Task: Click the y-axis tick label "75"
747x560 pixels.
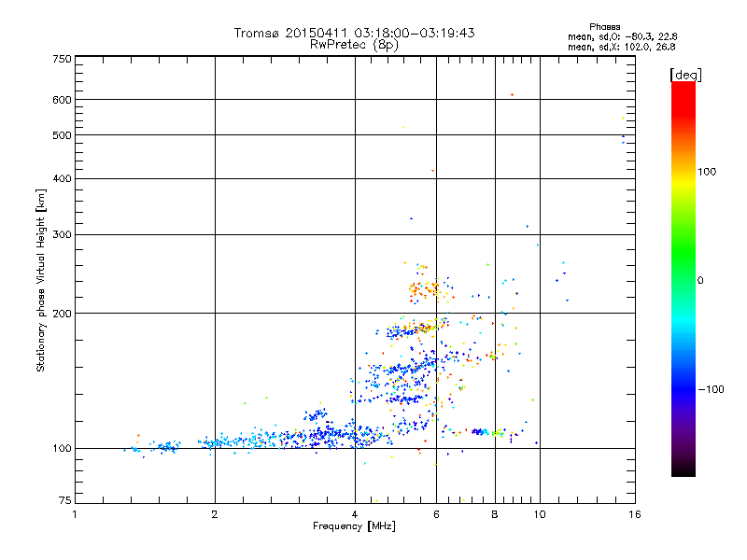Action: point(65,500)
